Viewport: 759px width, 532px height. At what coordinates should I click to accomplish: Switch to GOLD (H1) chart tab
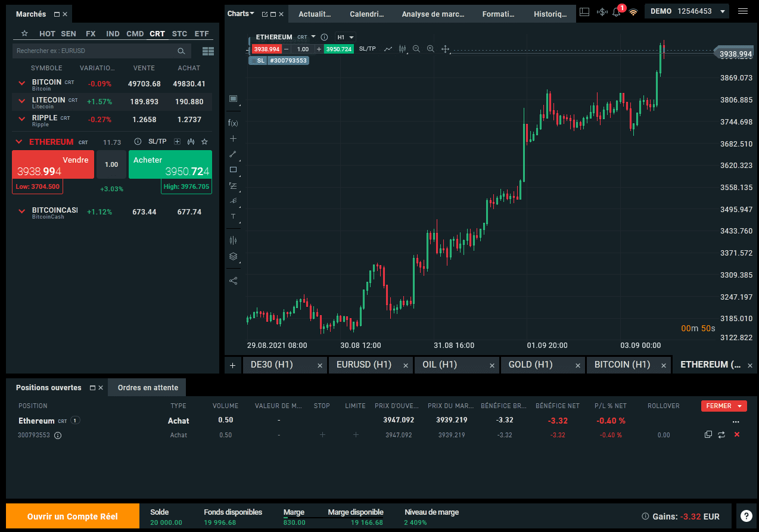[543, 365]
